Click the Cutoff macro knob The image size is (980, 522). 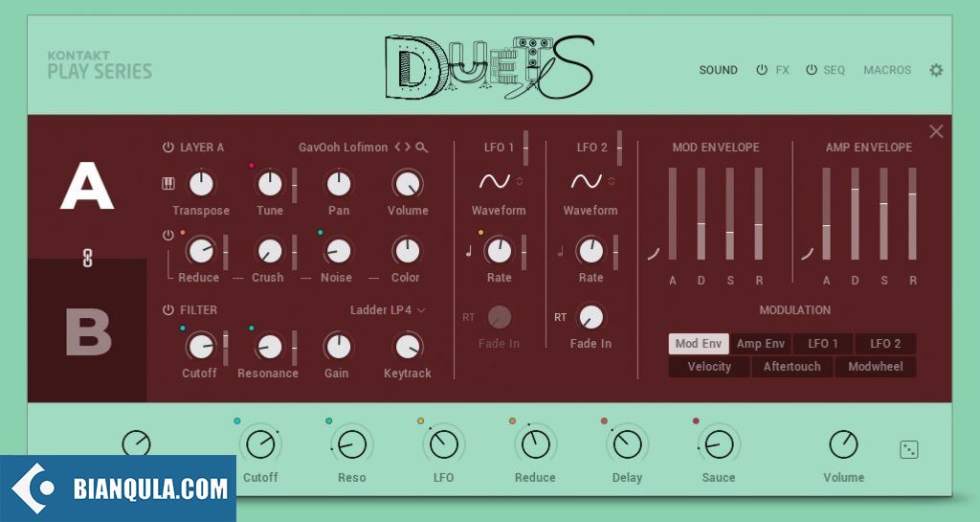[x=260, y=445]
